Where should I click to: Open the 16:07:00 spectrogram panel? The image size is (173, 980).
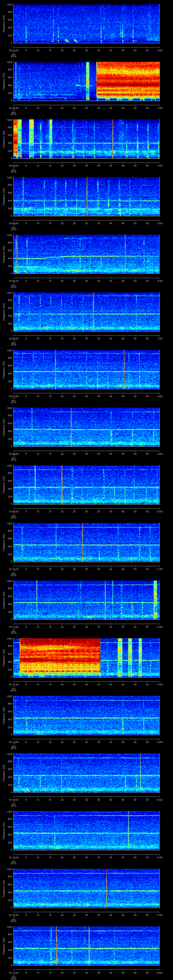coord(87,369)
